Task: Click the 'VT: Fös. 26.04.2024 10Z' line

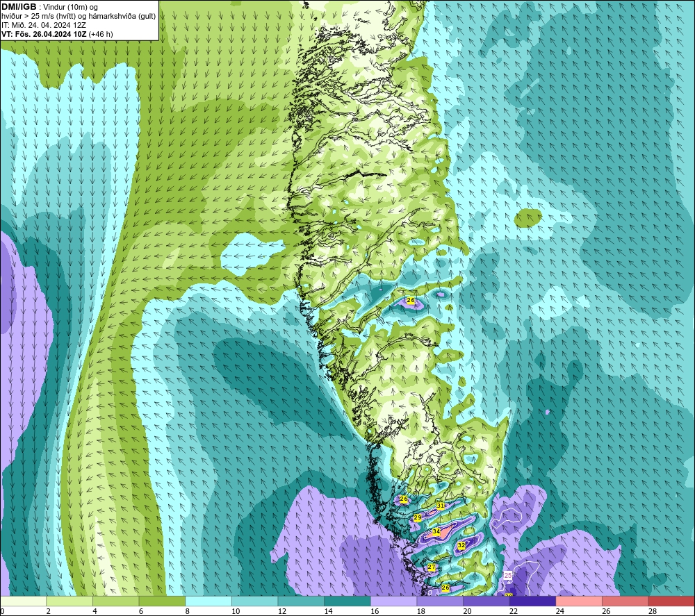Action: click(44, 34)
